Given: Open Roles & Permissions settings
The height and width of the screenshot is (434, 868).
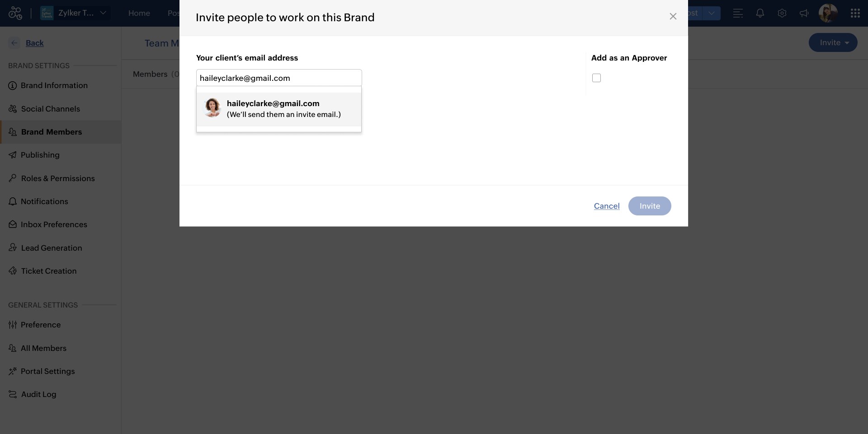Looking at the screenshot, I should (58, 178).
